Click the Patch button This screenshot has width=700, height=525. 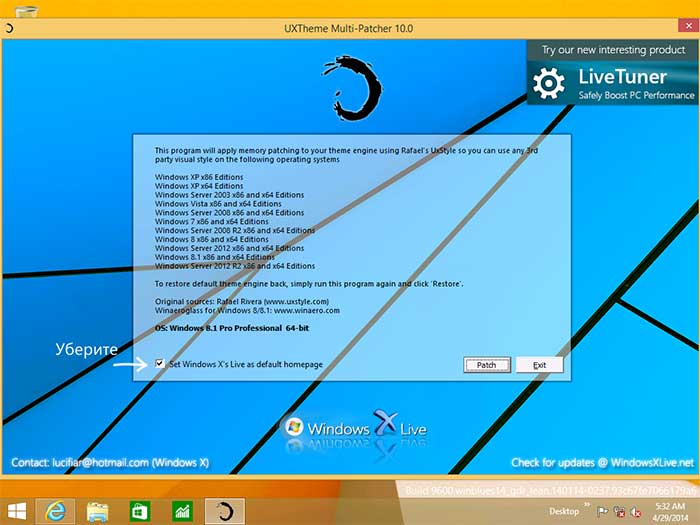[487, 365]
